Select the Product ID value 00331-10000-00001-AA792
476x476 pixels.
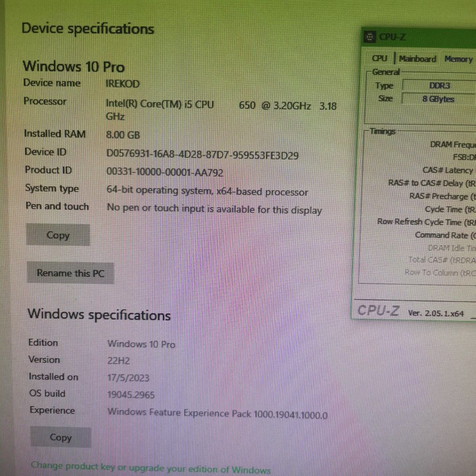(165, 172)
